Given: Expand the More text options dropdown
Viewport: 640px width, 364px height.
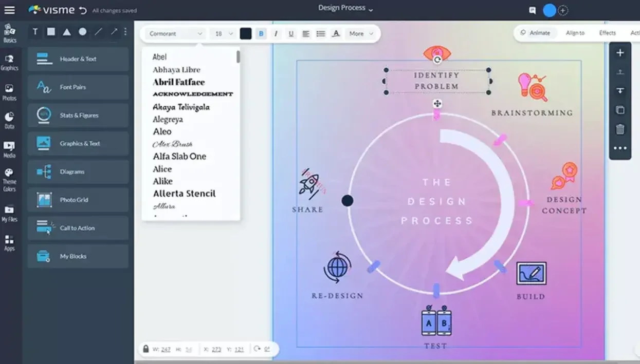Looking at the screenshot, I should tap(361, 34).
